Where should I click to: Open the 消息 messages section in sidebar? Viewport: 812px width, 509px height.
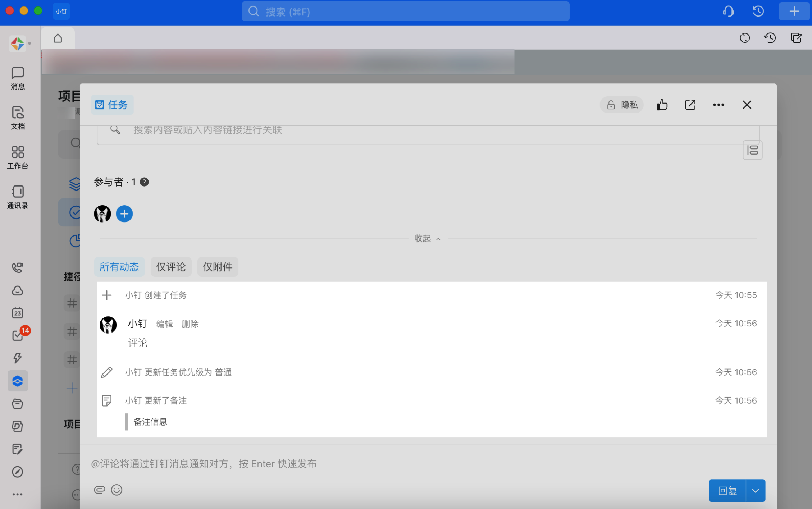tap(18, 78)
